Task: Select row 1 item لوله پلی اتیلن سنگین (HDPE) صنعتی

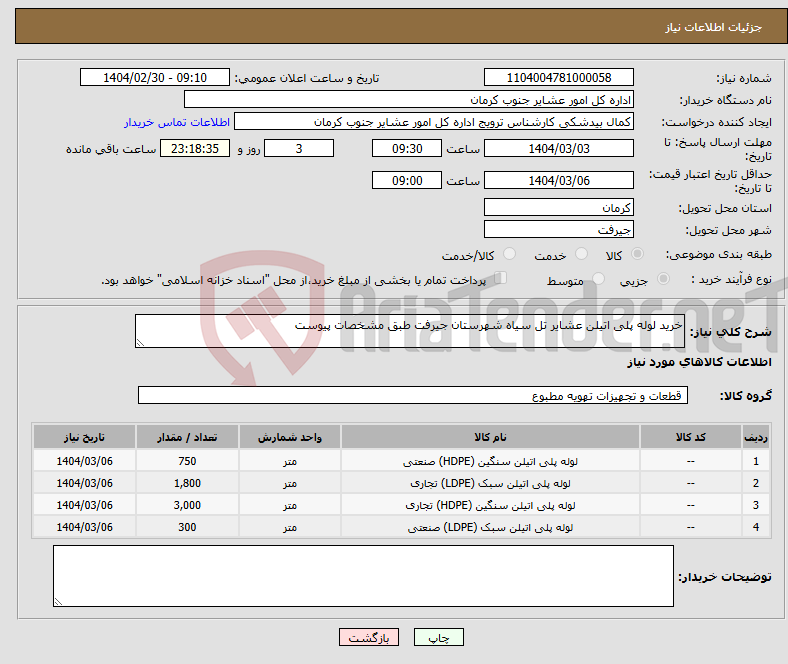Action: point(490,461)
